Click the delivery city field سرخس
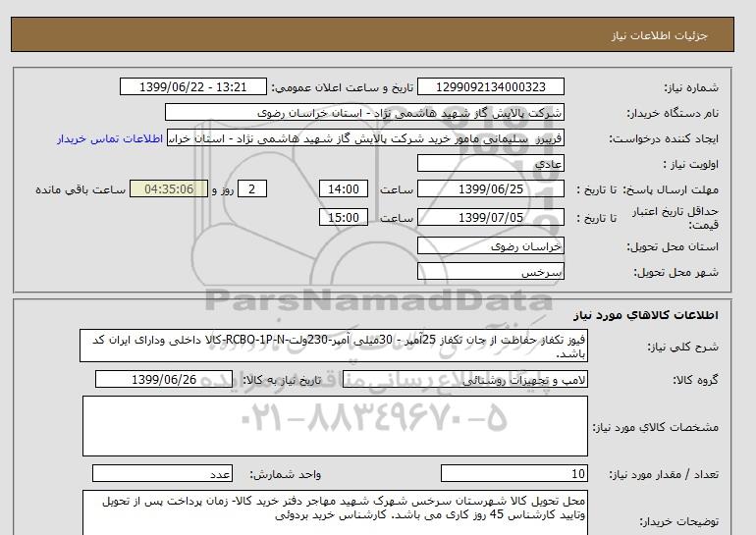The width and height of the screenshot is (756, 535). pos(490,272)
